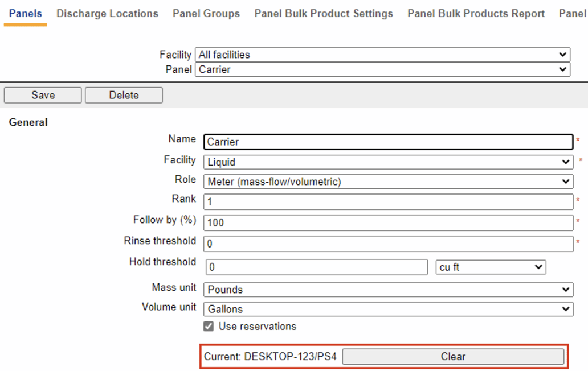Click the Save button
The width and height of the screenshot is (588, 371).
tap(42, 95)
